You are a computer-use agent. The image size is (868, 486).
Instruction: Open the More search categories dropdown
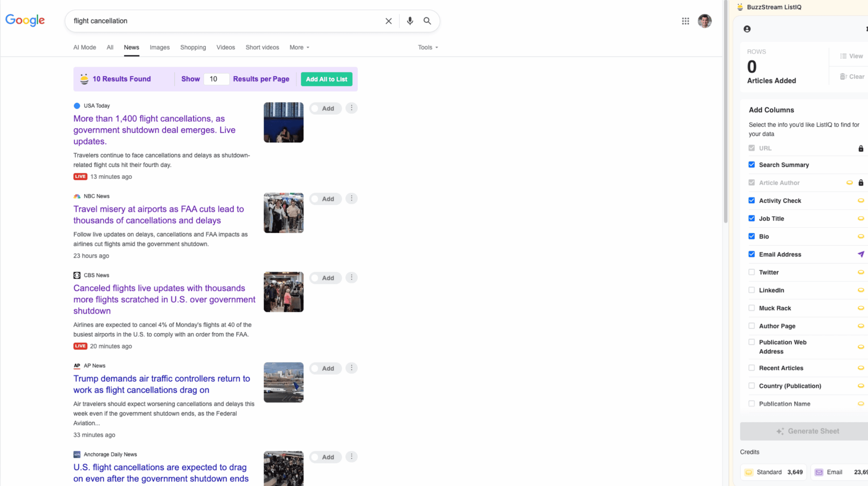pyautogui.click(x=298, y=47)
